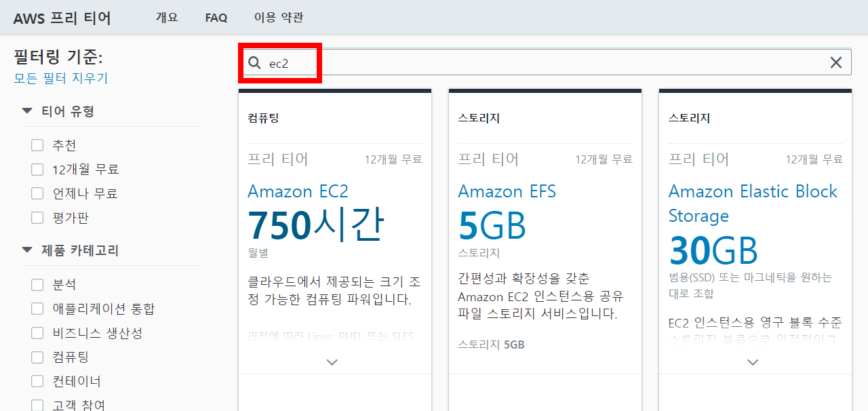Check the 언제나 무료 checkbox
The height and width of the screenshot is (411, 868).
37,193
